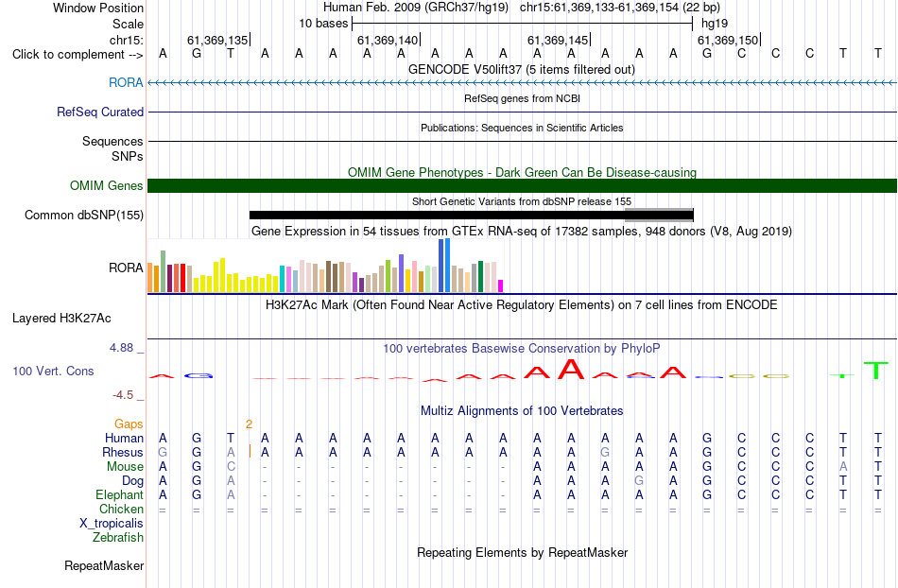Click the gray dbSNP variant segment
The height and width of the screenshot is (588, 898).
[x=659, y=214]
